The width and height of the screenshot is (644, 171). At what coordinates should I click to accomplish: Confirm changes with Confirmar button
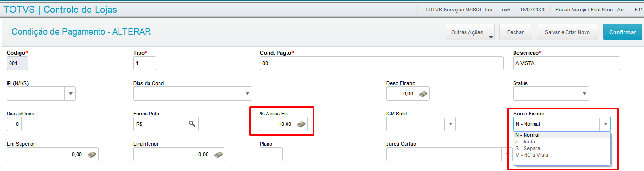[622, 32]
